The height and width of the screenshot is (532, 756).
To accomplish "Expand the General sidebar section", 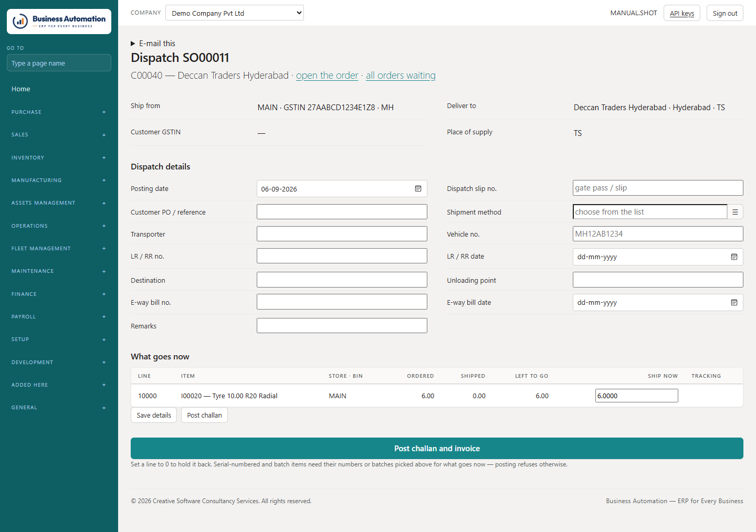I will (59, 408).
